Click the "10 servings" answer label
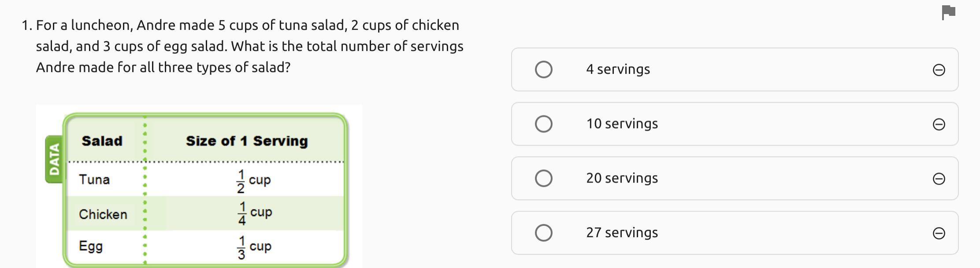 (622, 124)
